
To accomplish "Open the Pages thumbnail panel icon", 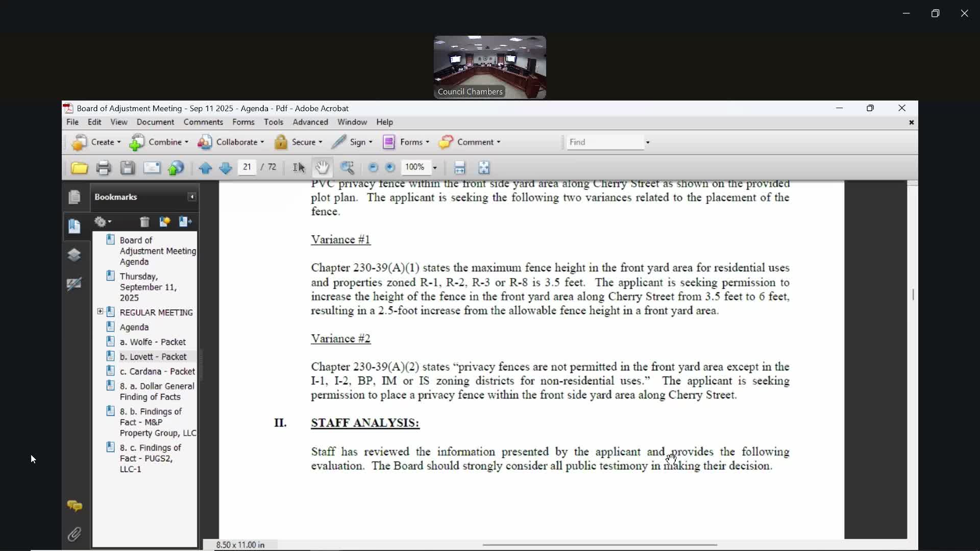I will [x=75, y=197].
